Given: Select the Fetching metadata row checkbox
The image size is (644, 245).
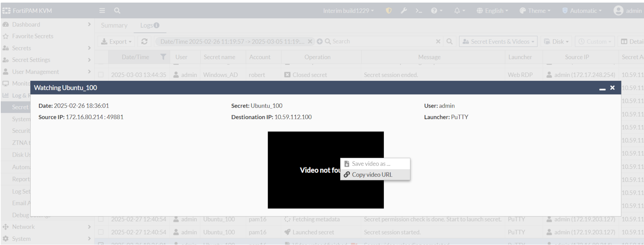Looking at the screenshot, I should (x=101, y=219).
